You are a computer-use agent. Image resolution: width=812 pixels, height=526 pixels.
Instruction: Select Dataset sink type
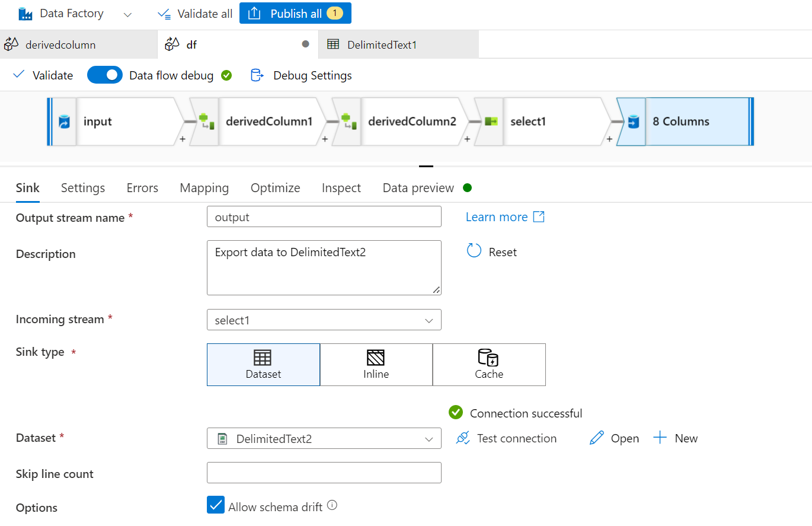[263, 365]
